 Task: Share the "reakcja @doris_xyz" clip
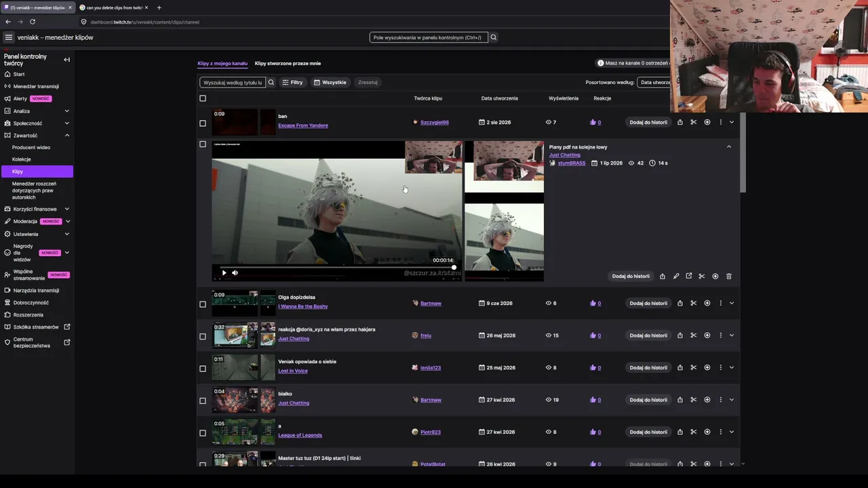pyautogui.click(x=680, y=335)
